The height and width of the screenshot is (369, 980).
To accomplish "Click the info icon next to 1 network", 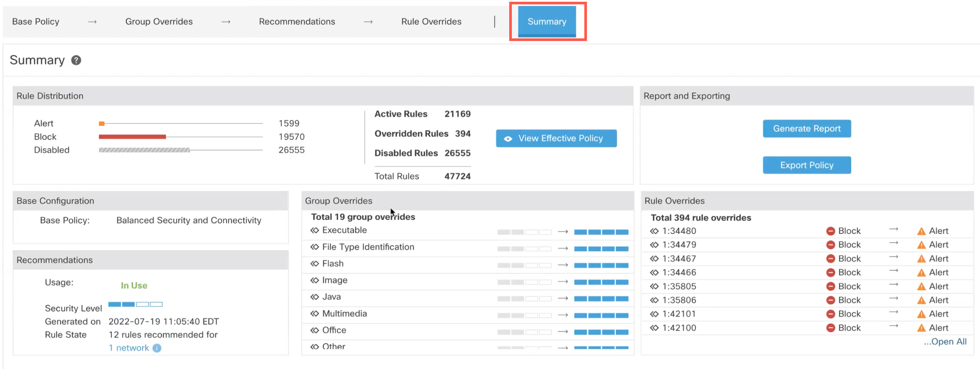I will (x=157, y=348).
